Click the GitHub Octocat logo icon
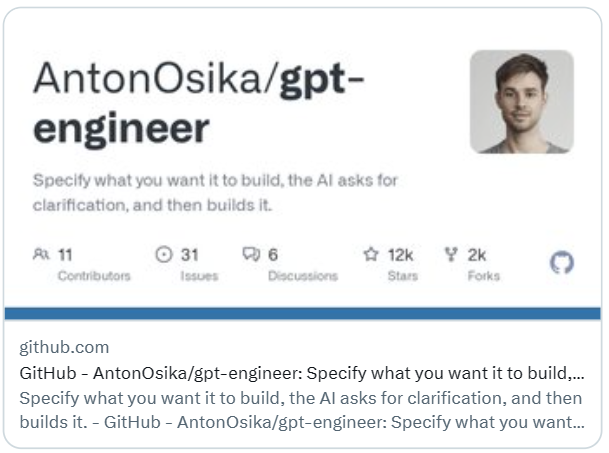The width and height of the screenshot is (609, 453). pos(562,263)
